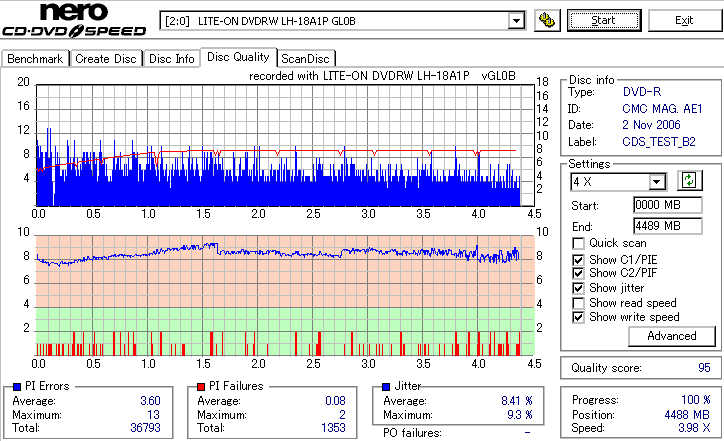
Task: Enable the Quick scan checkbox
Action: click(578, 243)
